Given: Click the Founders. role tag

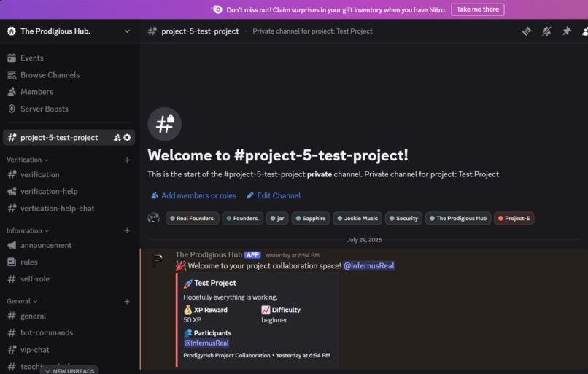Looking at the screenshot, I should 242,218.
